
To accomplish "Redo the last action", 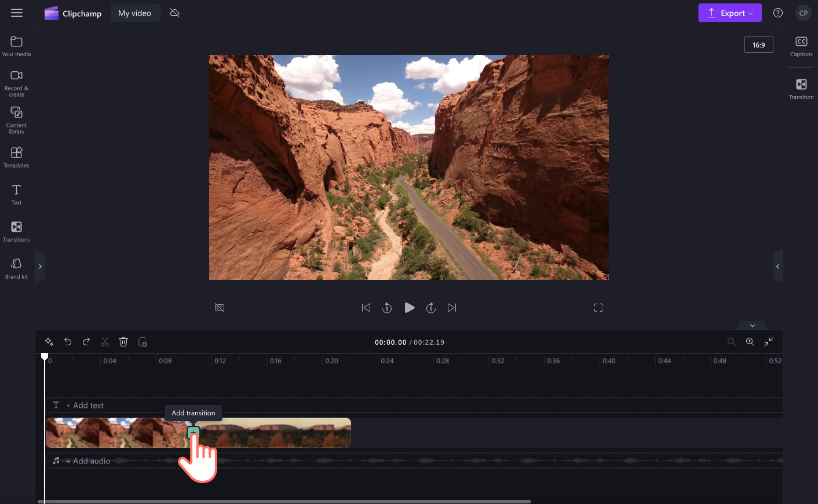I will pos(86,342).
